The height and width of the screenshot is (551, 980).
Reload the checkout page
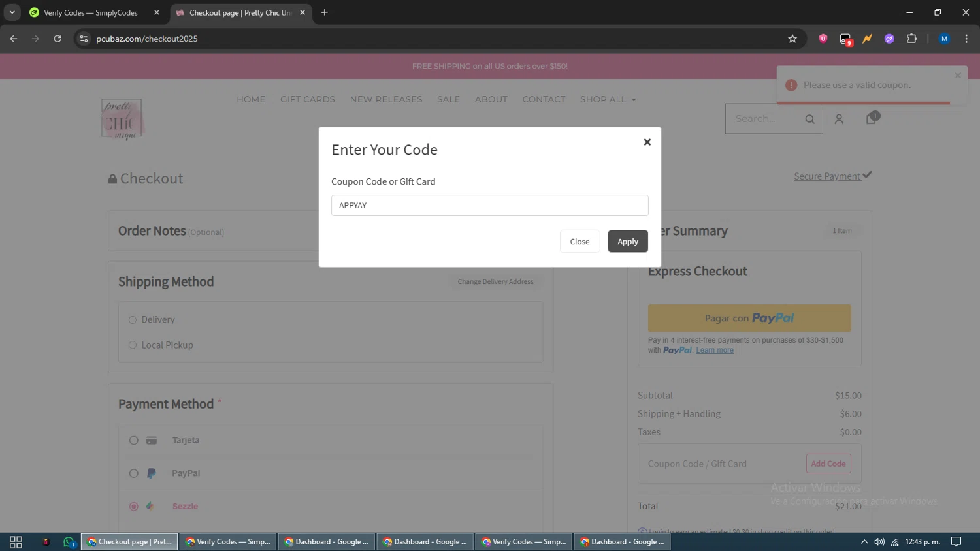point(57,39)
